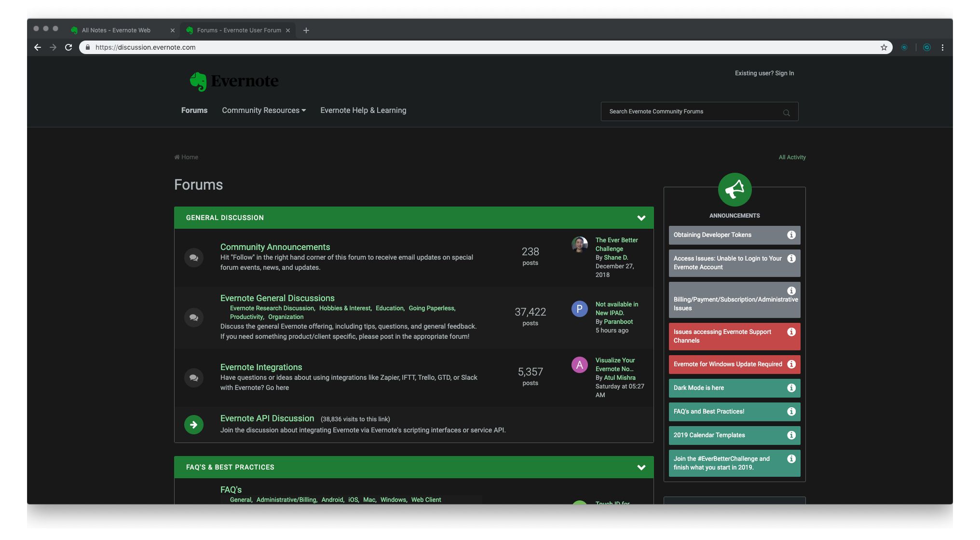Open Administrative/Billing FAQ subforum

point(286,500)
